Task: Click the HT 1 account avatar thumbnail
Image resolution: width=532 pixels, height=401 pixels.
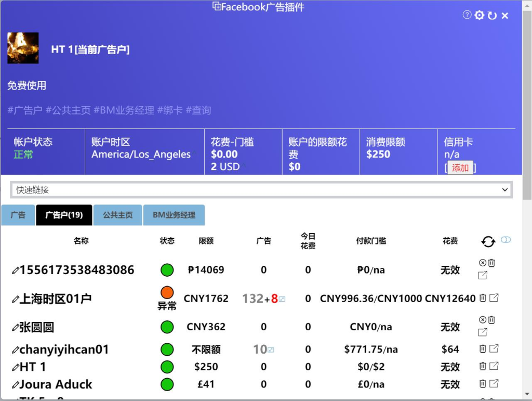Action: point(23,48)
